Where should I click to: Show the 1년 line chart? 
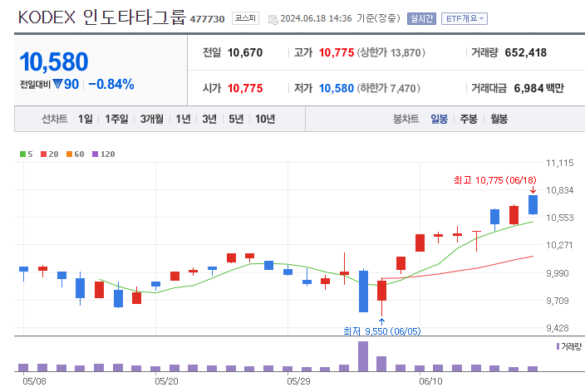(183, 119)
